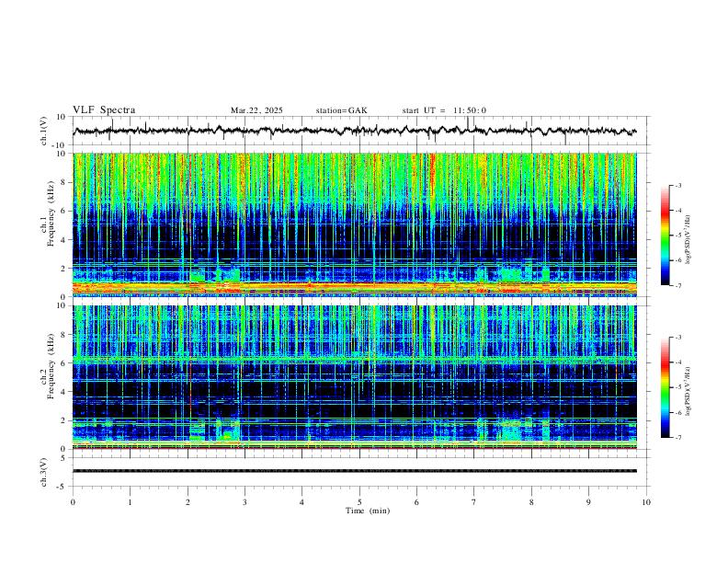Click the "station=GAK" header label
Image resolution: width=728 pixels, height=563 pixels.
pos(341,110)
